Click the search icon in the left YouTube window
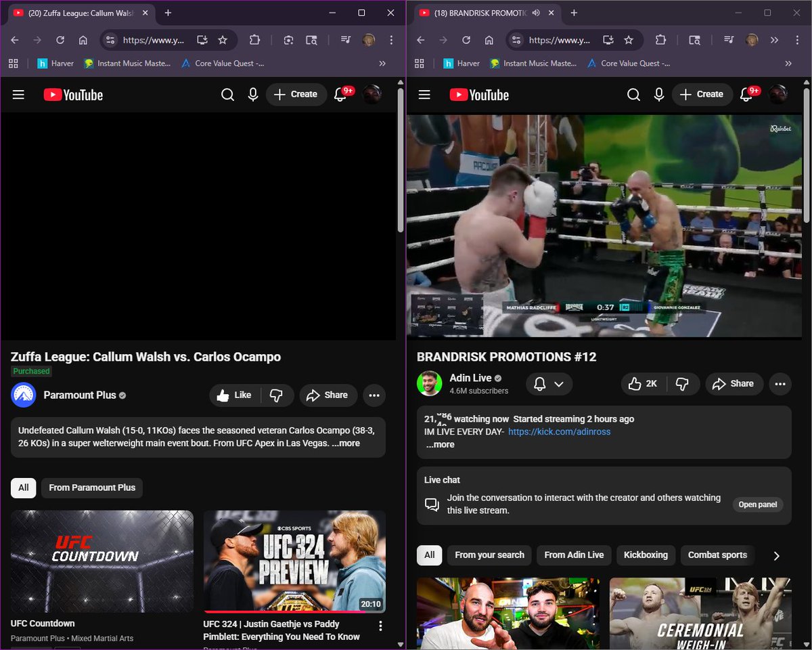The width and height of the screenshot is (812, 650). [x=227, y=95]
